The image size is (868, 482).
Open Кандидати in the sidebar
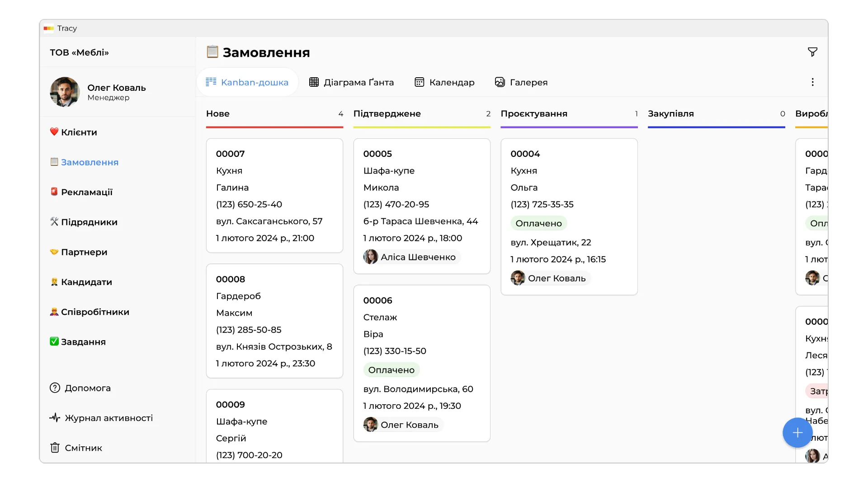(86, 282)
